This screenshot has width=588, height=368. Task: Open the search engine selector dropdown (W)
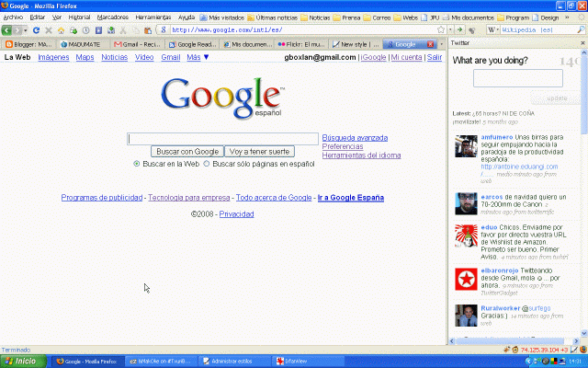point(492,29)
